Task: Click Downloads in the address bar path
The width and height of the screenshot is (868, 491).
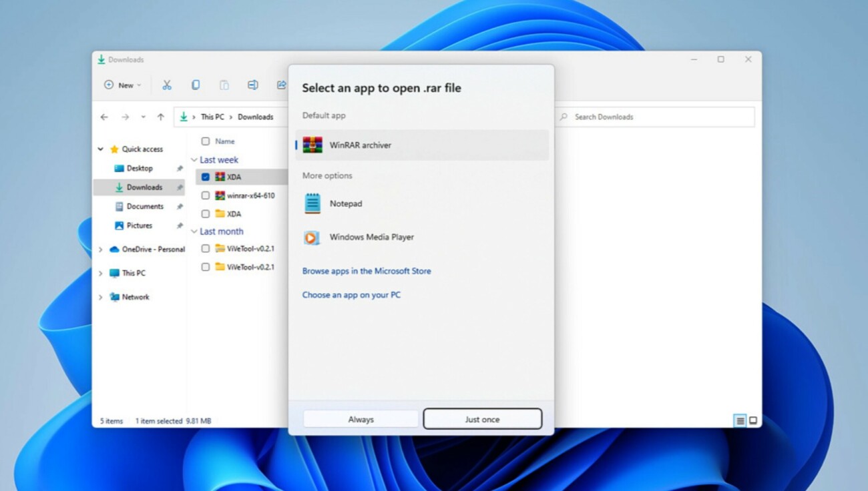Action: pos(256,117)
